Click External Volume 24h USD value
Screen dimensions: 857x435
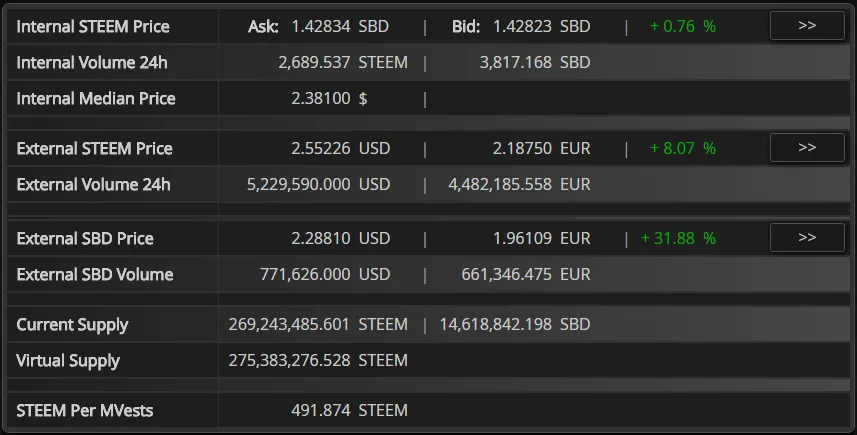pos(318,185)
